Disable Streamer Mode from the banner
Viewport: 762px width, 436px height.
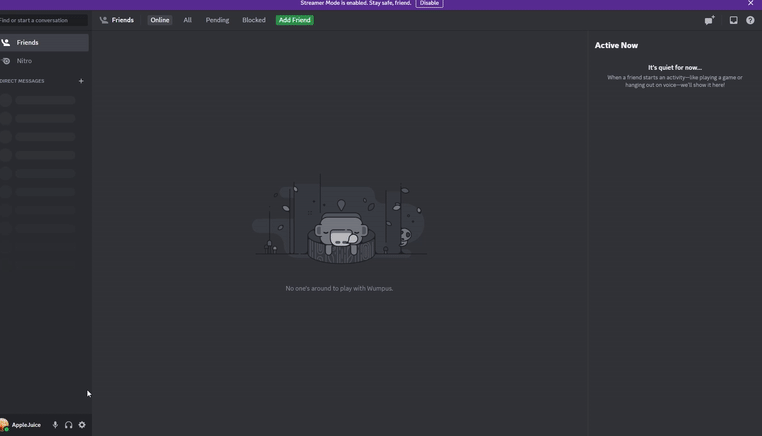(429, 3)
